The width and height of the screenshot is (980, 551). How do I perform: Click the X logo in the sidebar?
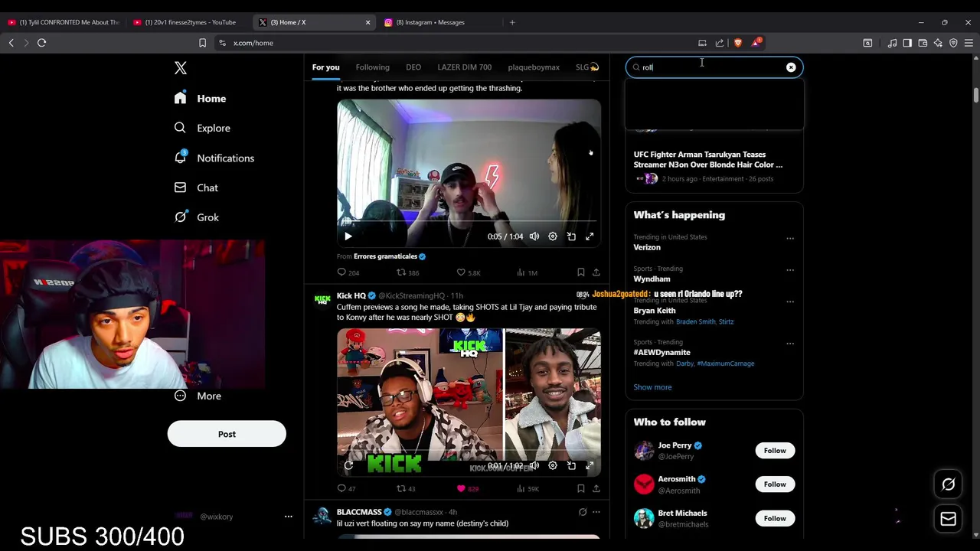coord(181,68)
